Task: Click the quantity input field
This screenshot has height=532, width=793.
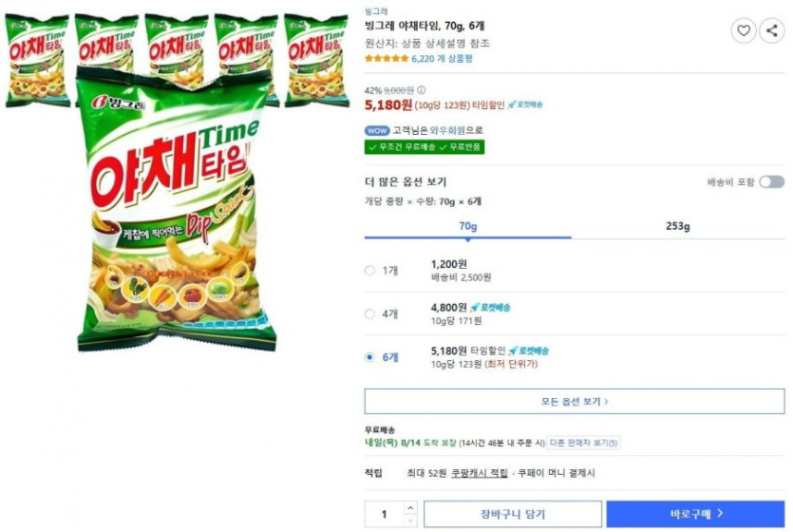Action: [x=385, y=514]
